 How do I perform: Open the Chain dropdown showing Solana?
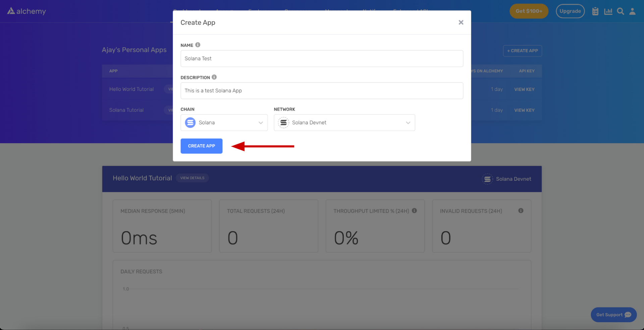click(x=224, y=123)
